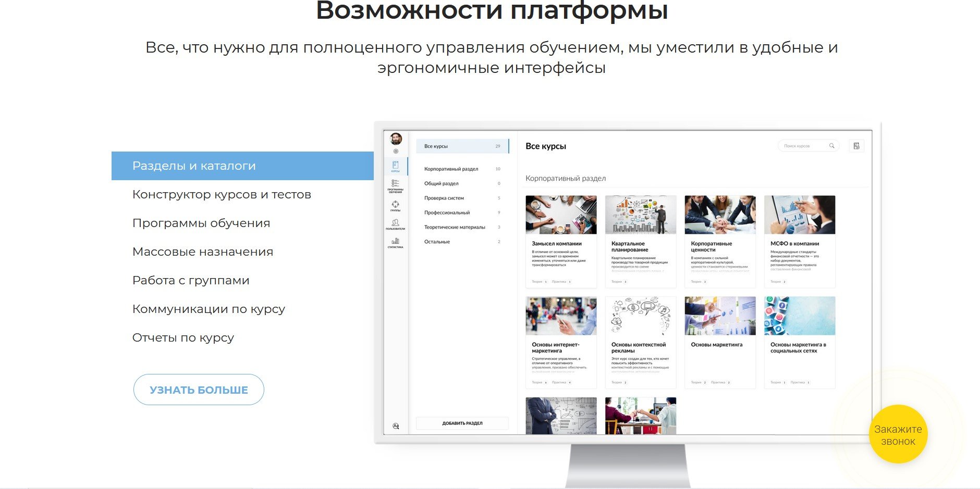Select Корпоративный раздел in the section list

click(x=451, y=169)
